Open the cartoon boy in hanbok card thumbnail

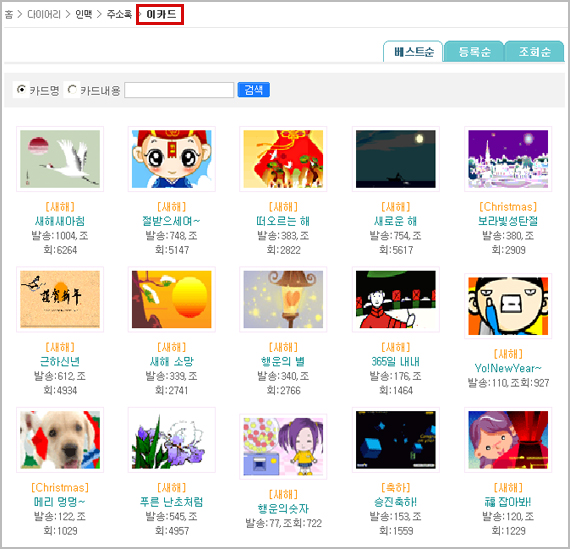click(172, 159)
